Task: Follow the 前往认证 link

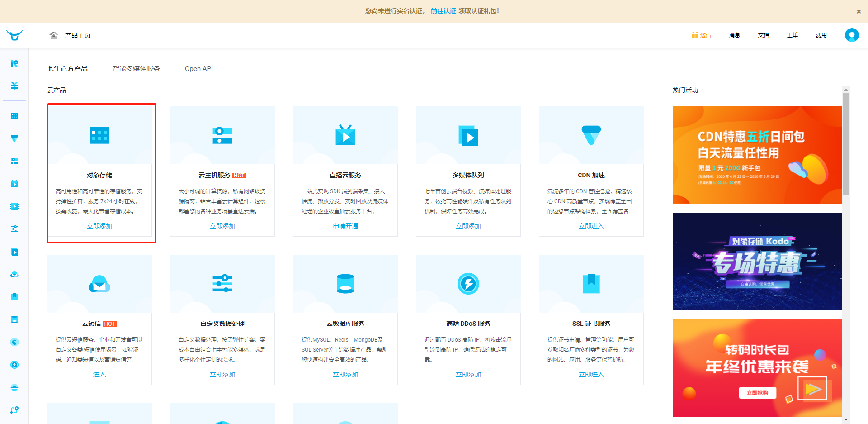Action: 443,11
